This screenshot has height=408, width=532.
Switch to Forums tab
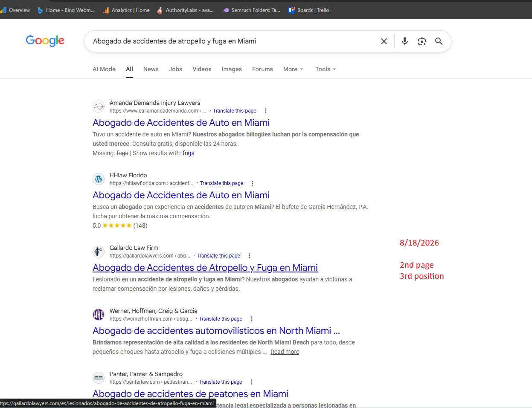pyautogui.click(x=262, y=69)
